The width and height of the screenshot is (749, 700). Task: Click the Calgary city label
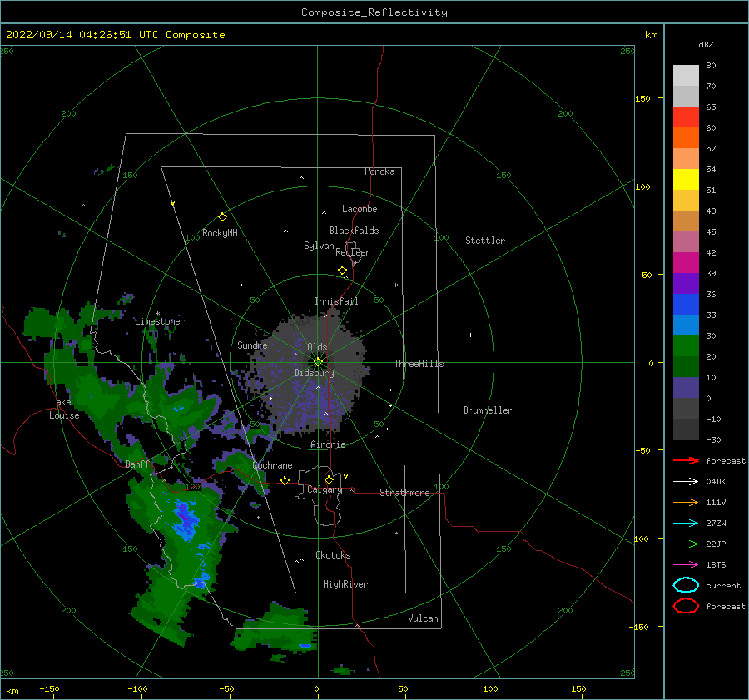click(325, 489)
